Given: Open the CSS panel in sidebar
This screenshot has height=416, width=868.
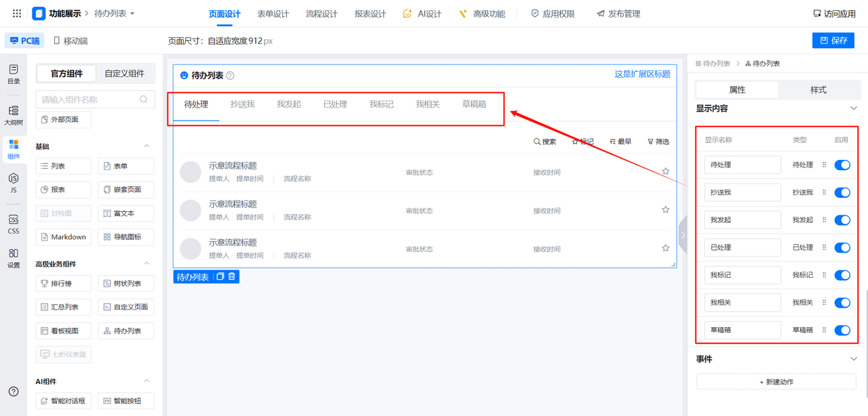Looking at the screenshot, I should point(14,224).
